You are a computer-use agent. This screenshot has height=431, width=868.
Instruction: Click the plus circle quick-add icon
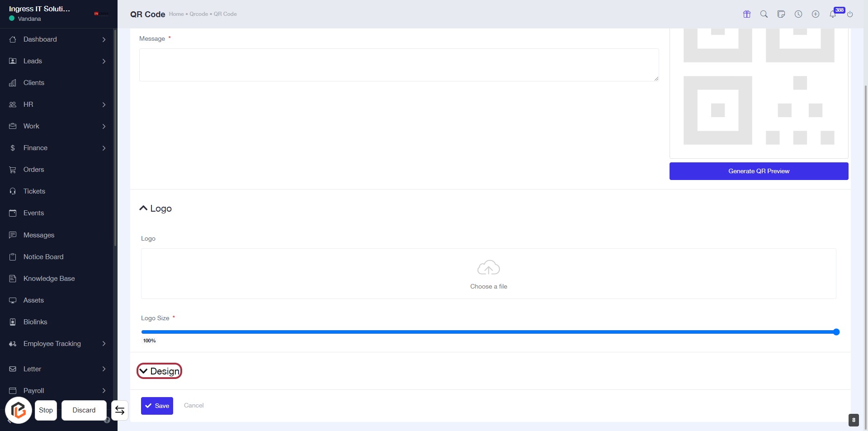click(816, 14)
